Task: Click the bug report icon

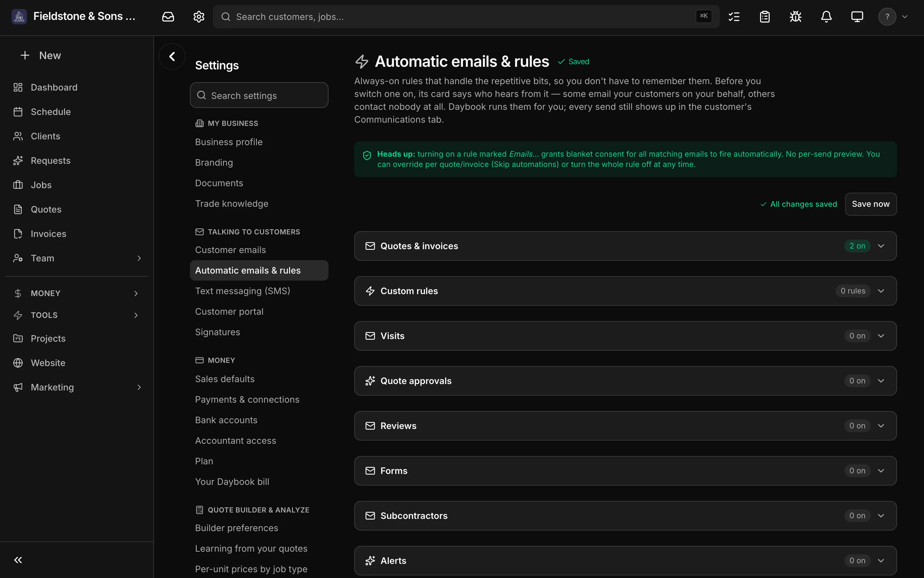Action: click(x=796, y=17)
